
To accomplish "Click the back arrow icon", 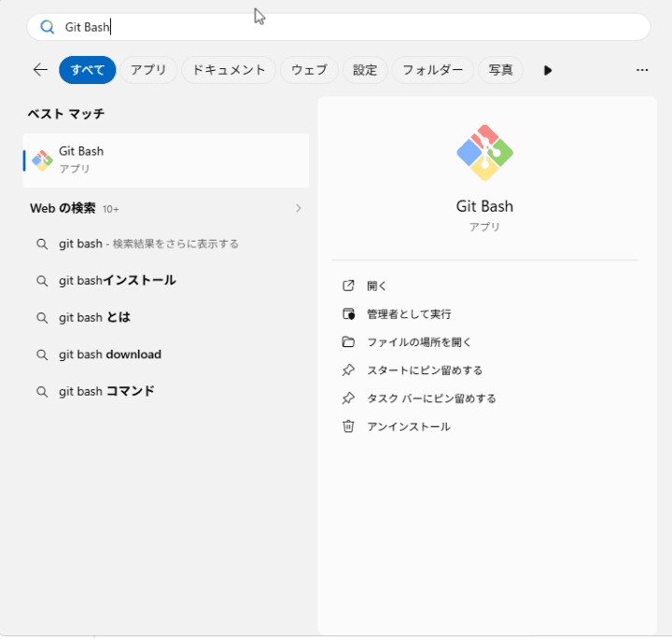I will click(40, 69).
